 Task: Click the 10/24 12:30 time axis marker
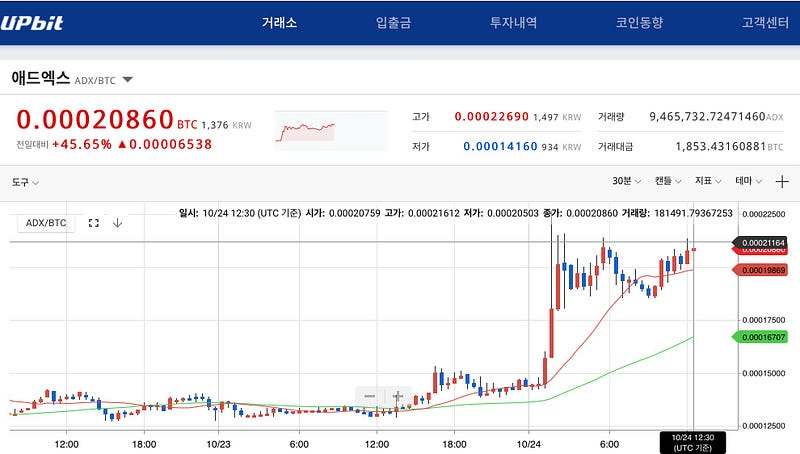[692, 443]
